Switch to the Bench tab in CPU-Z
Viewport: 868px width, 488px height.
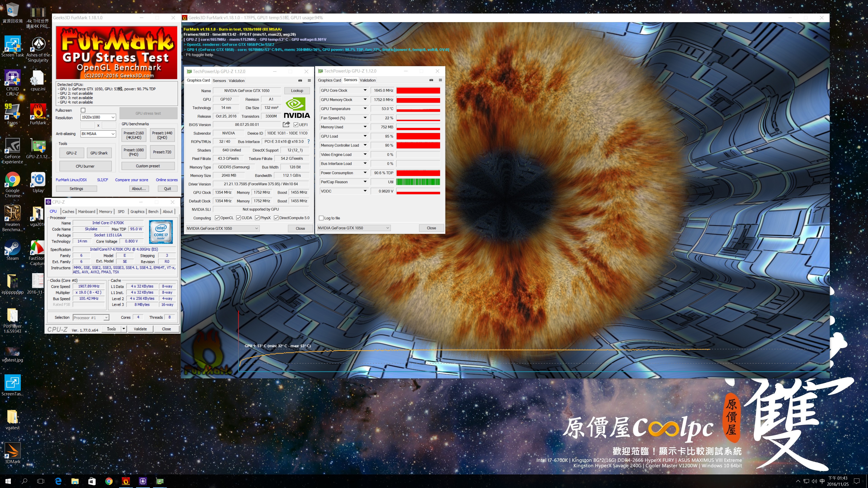pos(153,211)
